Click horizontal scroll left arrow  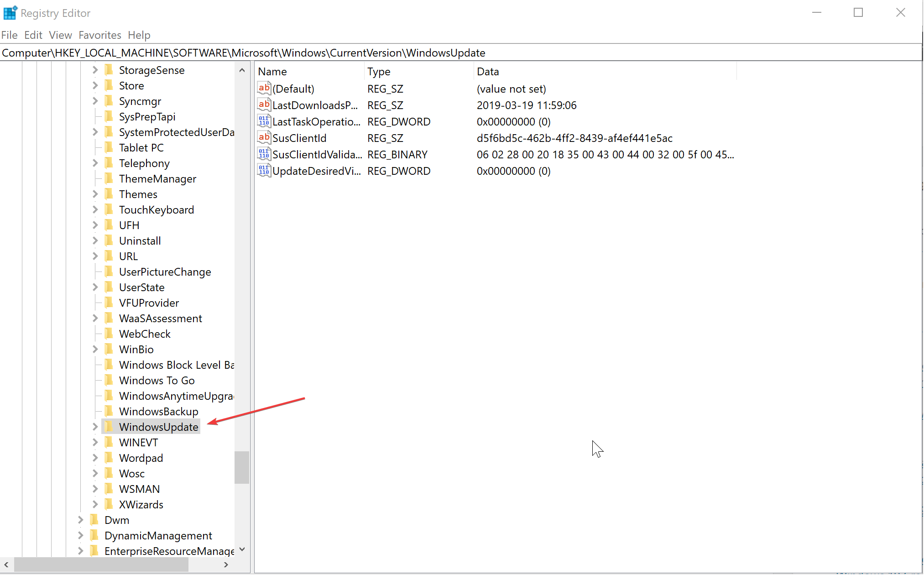point(6,565)
